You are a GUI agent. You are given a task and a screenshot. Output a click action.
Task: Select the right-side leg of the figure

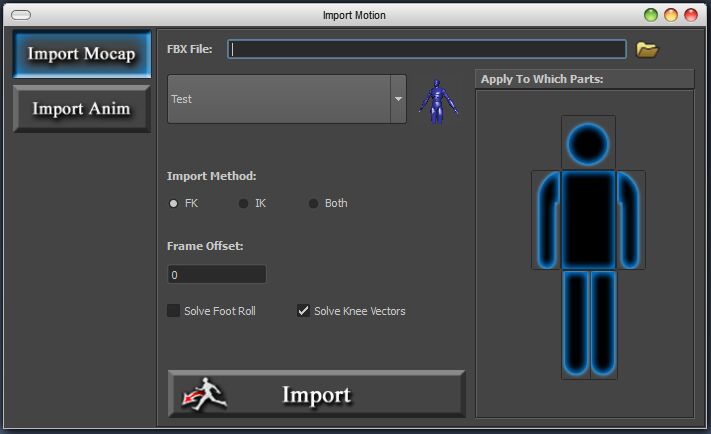604,325
